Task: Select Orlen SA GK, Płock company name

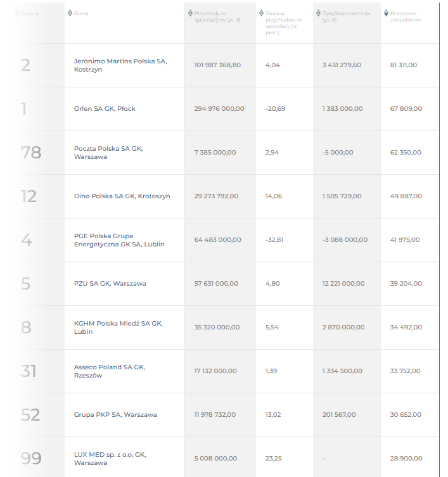Action: point(105,108)
